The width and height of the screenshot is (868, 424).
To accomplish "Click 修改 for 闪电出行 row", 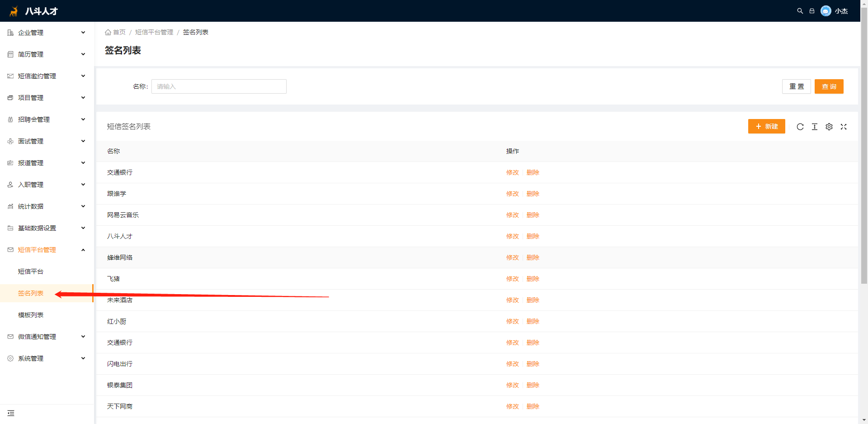I will 513,364.
